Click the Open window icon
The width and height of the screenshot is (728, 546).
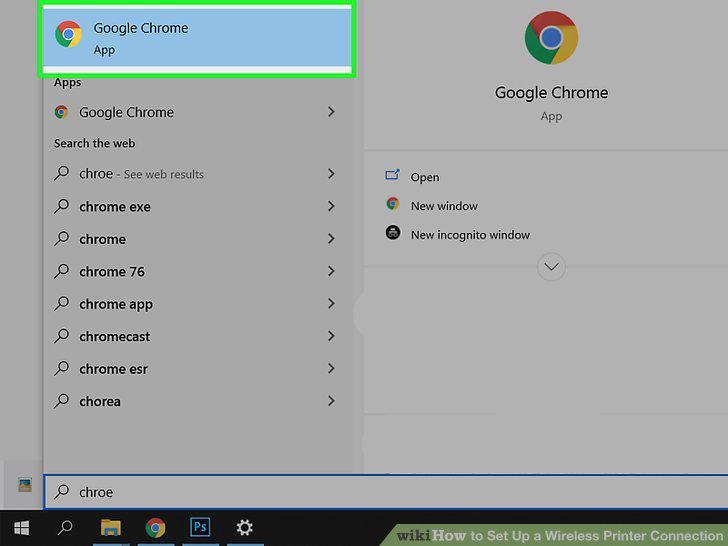[x=392, y=175]
